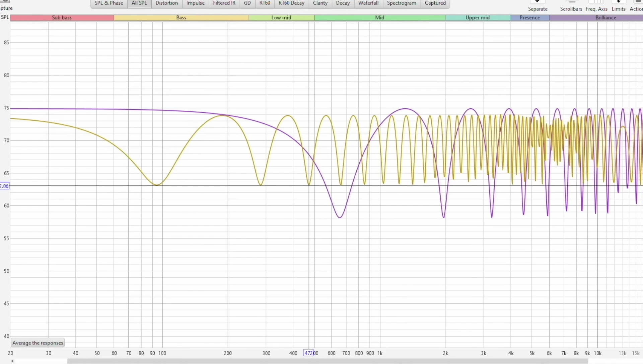Screen dimensions: 643x364
Task: Open the RT60 Decay tab
Action: tap(291, 3)
